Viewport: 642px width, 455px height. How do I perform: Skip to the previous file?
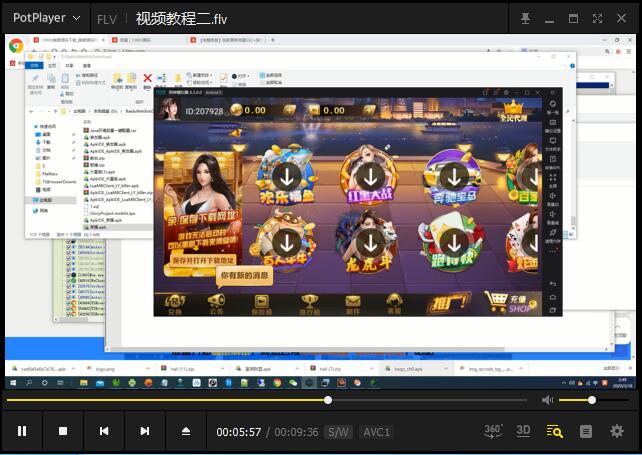(104, 431)
